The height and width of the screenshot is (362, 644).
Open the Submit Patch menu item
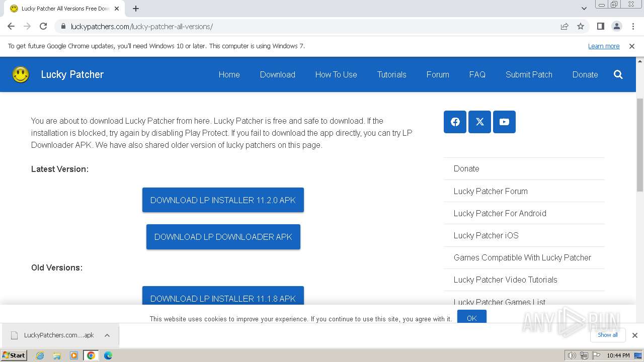[529, 74]
